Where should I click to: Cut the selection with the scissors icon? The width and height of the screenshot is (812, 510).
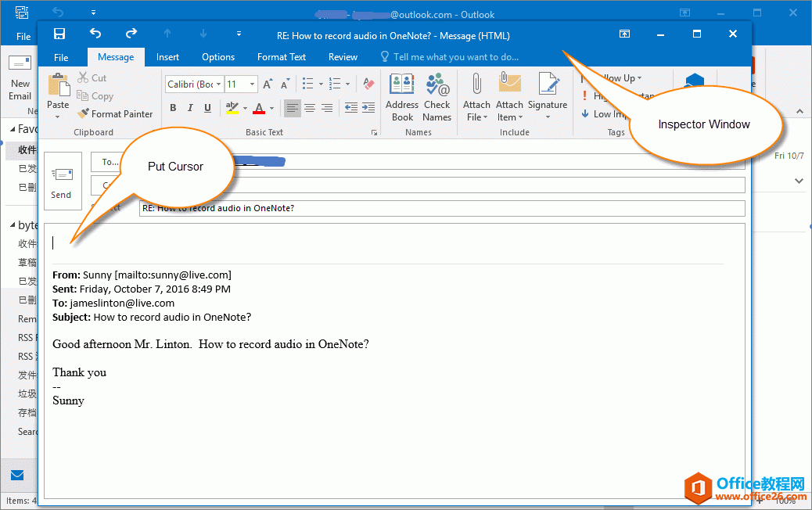click(92, 77)
